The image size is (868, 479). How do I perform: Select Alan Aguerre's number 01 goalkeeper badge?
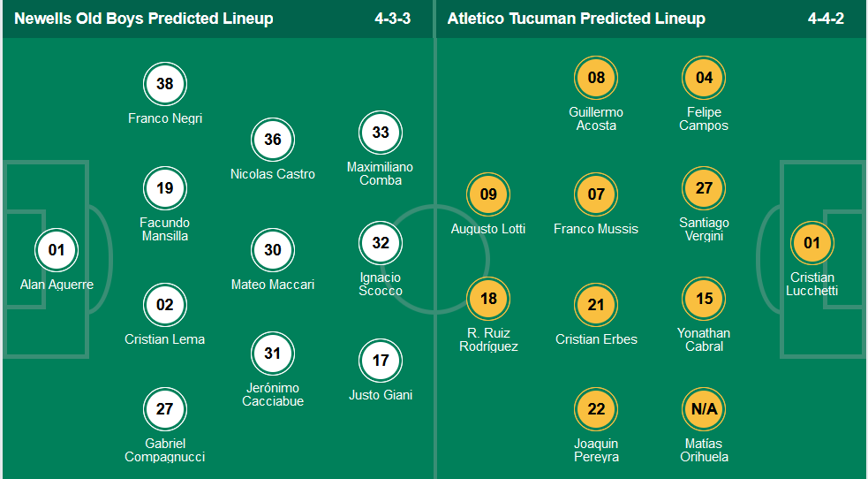tap(57, 250)
